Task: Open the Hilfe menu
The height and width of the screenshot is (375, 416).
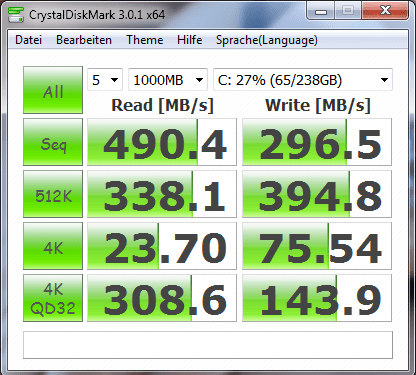Action: click(189, 40)
